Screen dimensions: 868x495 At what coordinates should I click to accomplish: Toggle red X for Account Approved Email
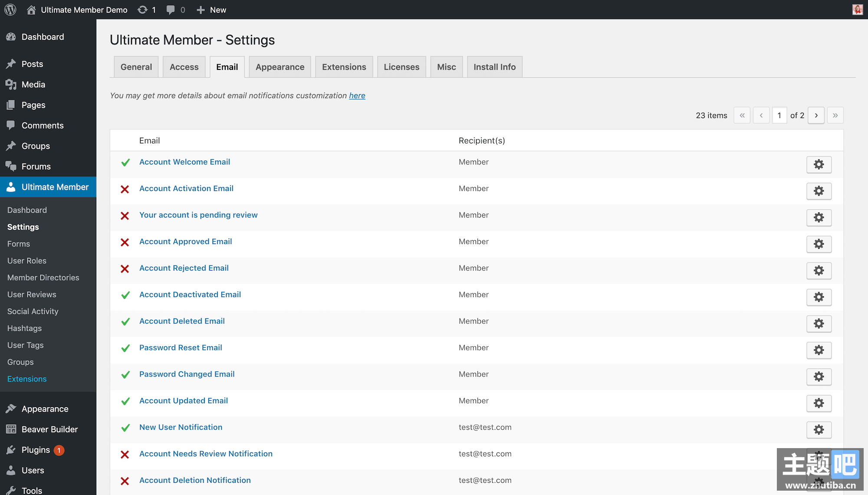[125, 242]
